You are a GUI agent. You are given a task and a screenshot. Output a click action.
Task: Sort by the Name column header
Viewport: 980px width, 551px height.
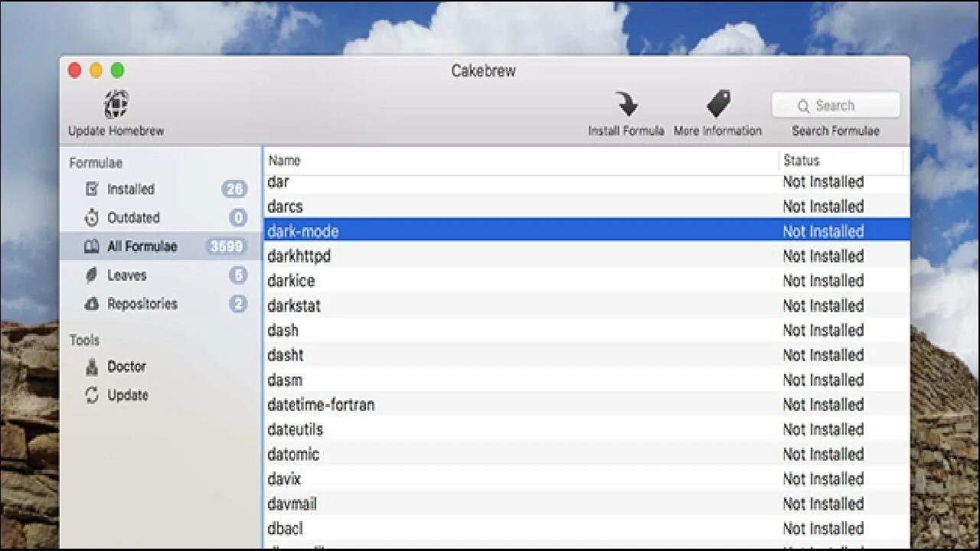[284, 161]
